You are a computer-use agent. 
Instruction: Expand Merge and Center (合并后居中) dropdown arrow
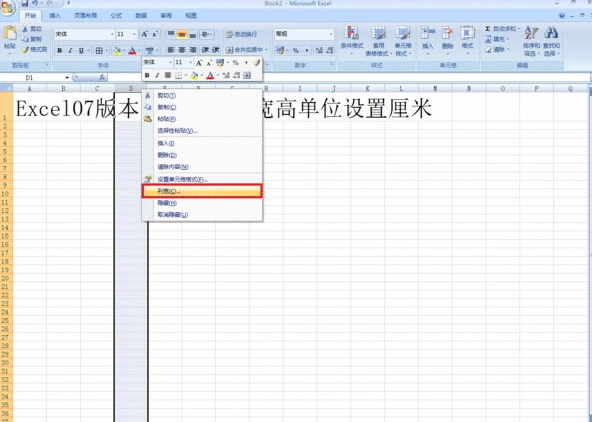266,50
